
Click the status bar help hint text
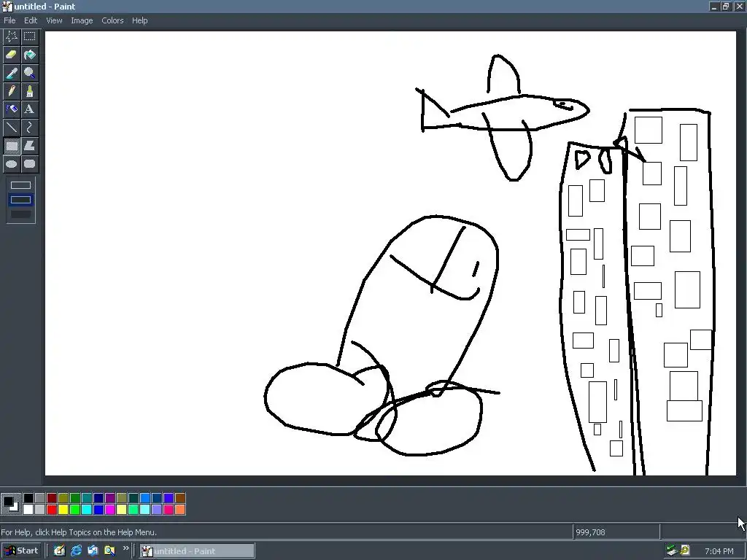(79, 532)
